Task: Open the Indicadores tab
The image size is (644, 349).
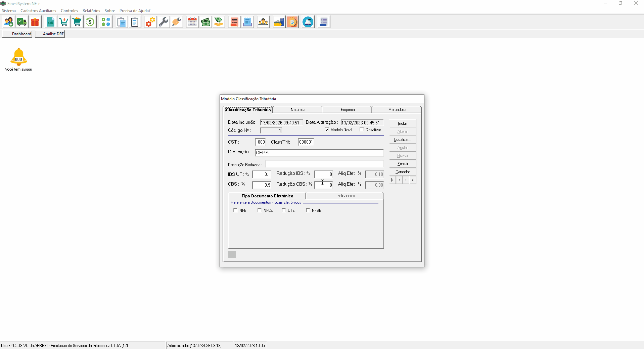Action: point(345,196)
